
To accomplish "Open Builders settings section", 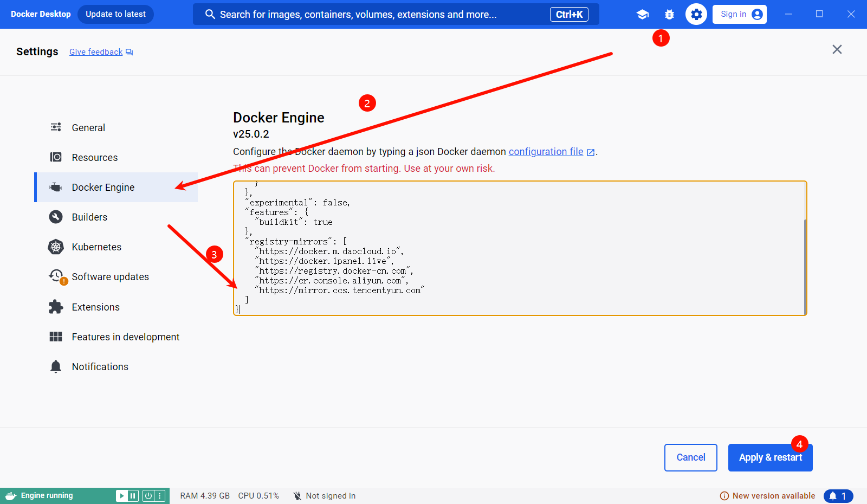I will coord(116,217).
